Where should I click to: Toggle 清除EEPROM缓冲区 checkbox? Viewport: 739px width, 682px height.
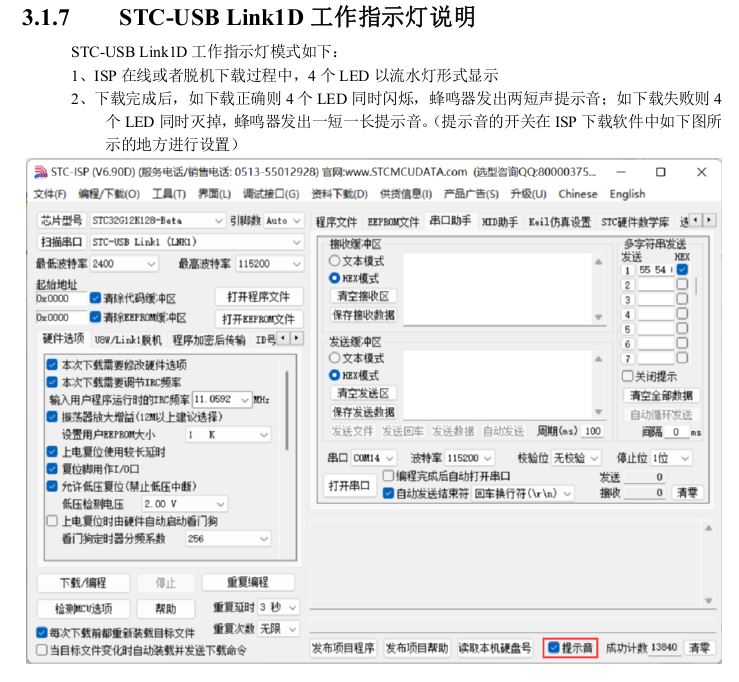(95, 317)
